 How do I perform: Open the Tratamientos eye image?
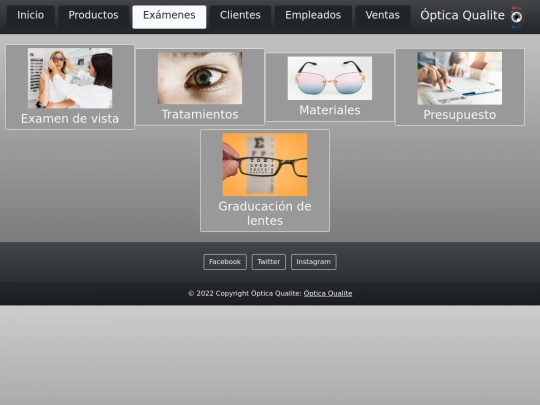pyautogui.click(x=200, y=78)
